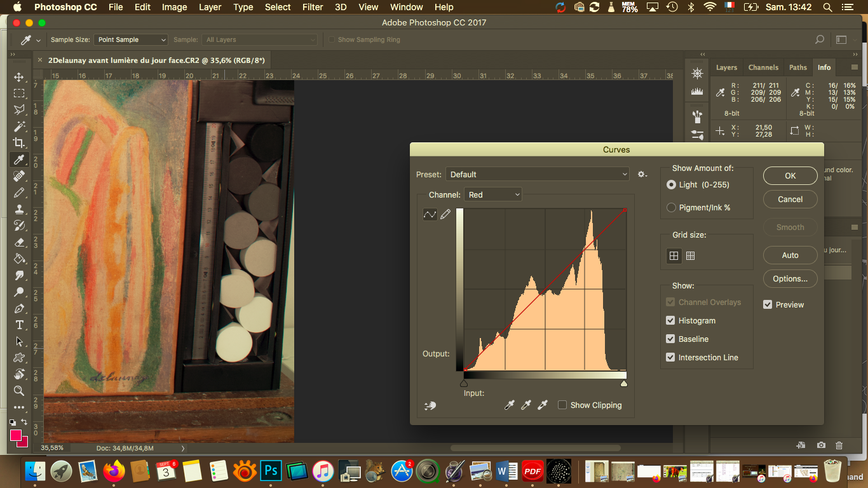Toggle the Preview checkbox
The width and height of the screenshot is (868, 488).
tap(768, 305)
